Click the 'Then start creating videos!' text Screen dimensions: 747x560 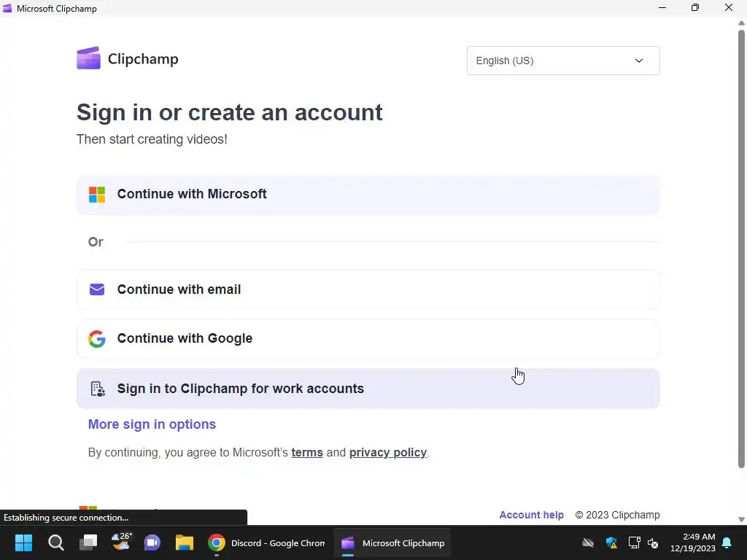[x=152, y=139]
